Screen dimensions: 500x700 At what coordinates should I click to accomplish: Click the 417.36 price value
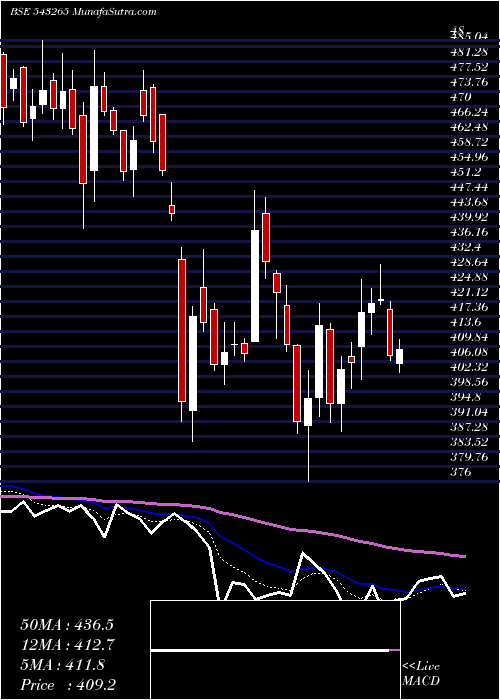click(x=469, y=307)
